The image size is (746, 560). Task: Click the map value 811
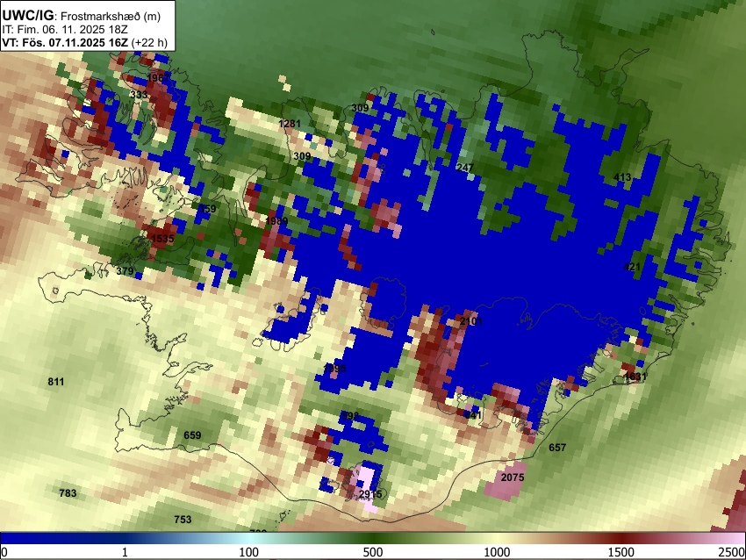point(56,382)
